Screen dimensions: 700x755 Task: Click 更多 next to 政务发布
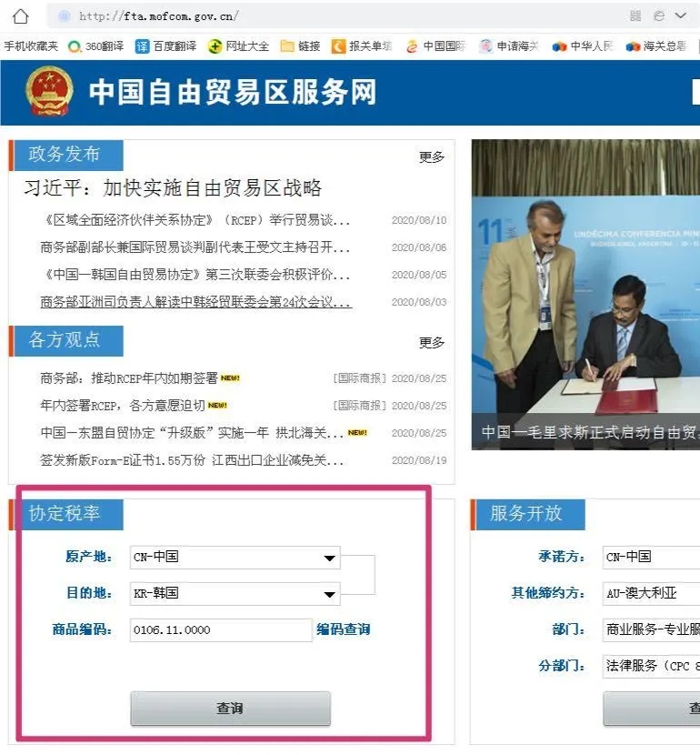tap(432, 157)
